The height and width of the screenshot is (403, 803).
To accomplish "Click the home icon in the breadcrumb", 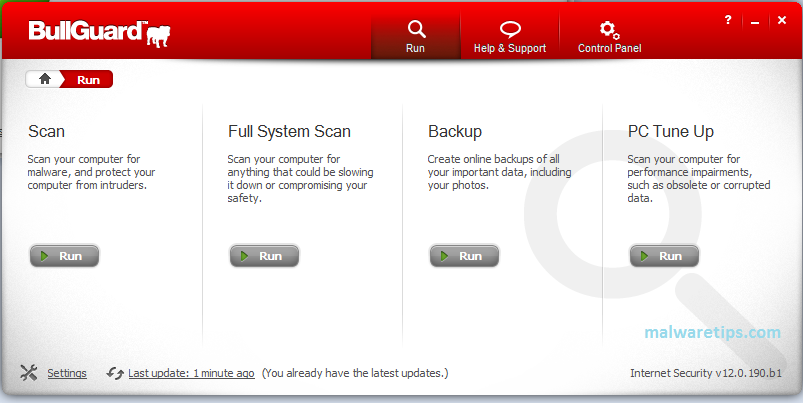I will [x=45, y=79].
